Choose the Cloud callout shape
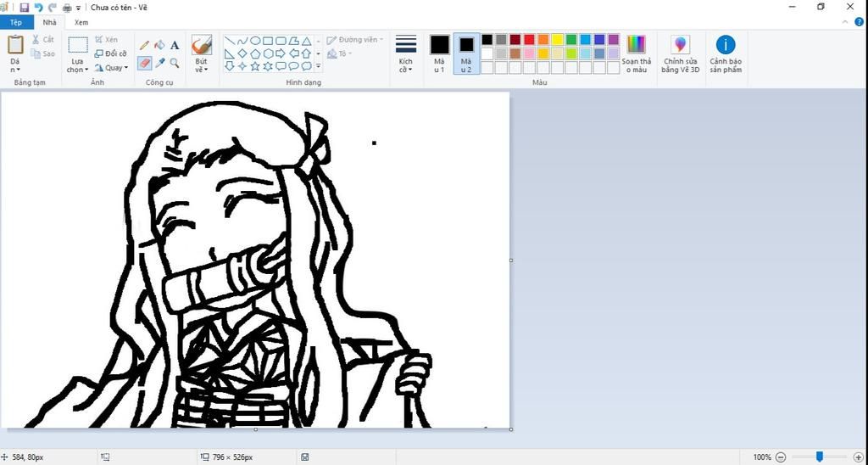The width and height of the screenshot is (868, 465). point(306,66)
